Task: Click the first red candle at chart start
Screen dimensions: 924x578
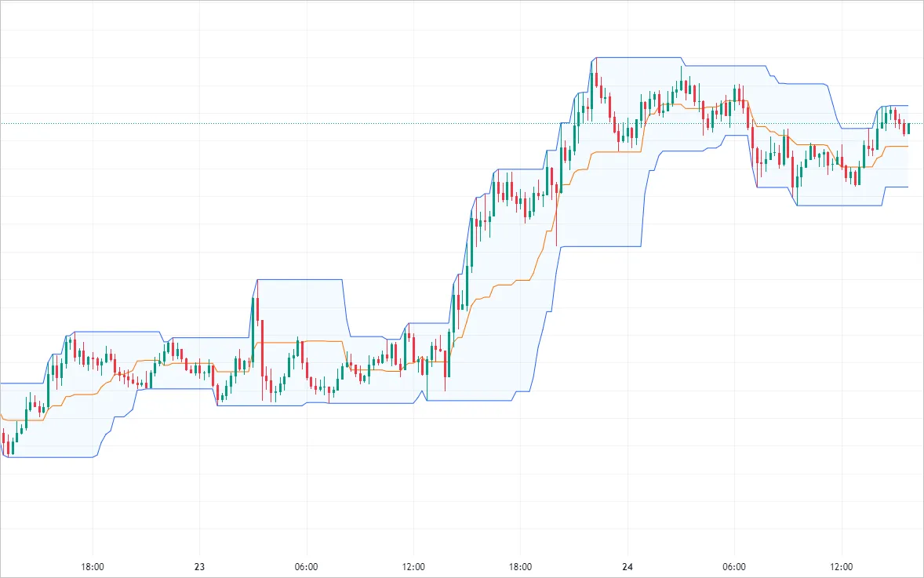Action: point(4,441)
